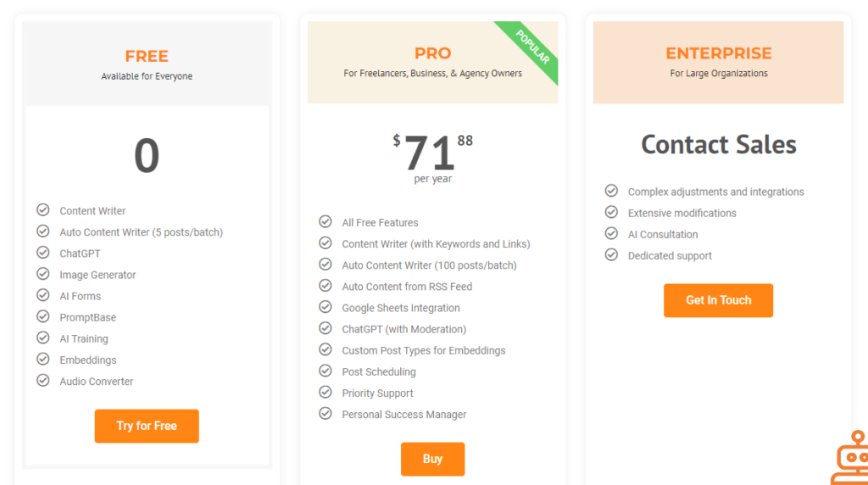Click the check icon beside Content Writer
Image resolution: width=868 pixels, height=485 pixels.
43,209
